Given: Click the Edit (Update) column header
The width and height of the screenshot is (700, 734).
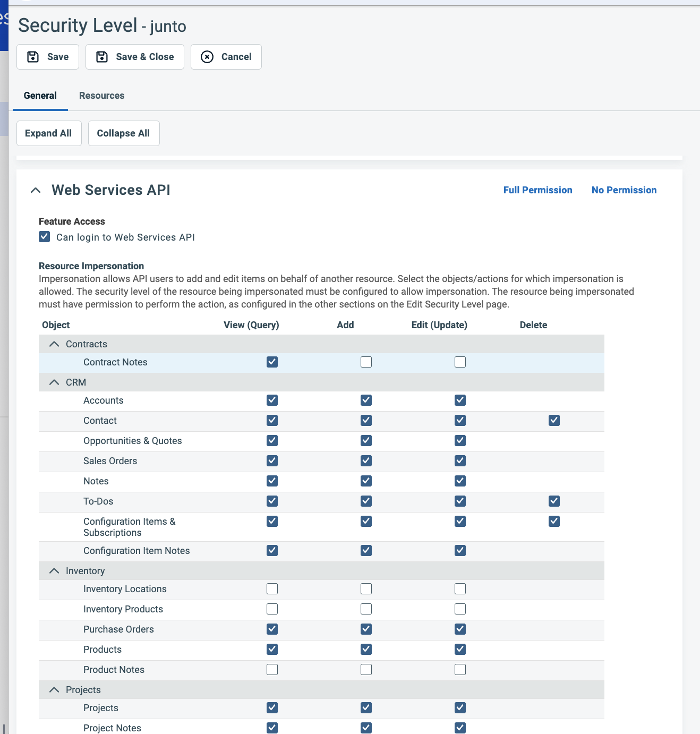Looking at the screenshot, I should point(439,325).
